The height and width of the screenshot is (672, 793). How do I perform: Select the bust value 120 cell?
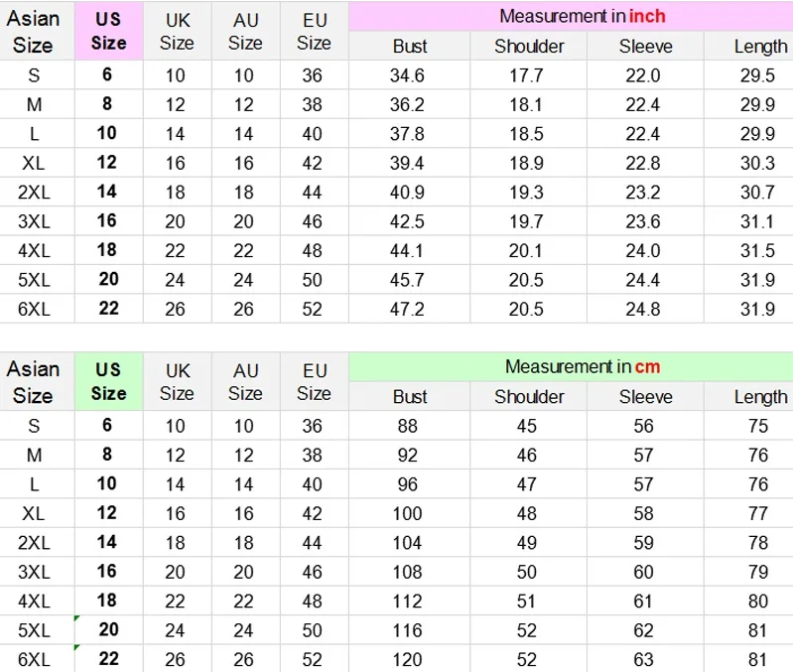(x=409, y=659)
